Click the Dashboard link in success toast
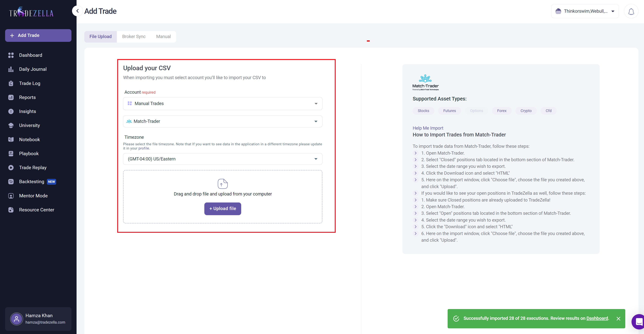 pyautogui.click(x=597, y=318)
